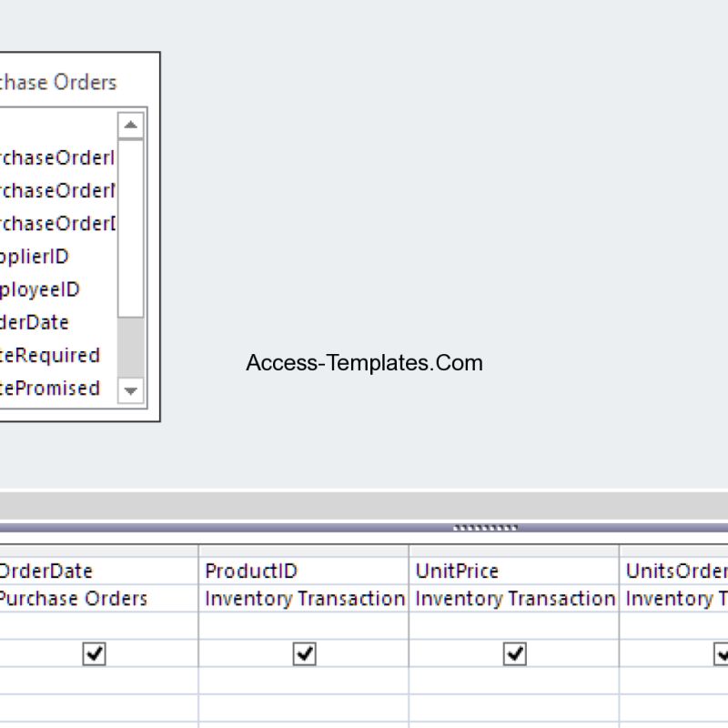
Task: Toggle the Show checkbox under UnitsOrdered
Action: 719,653
